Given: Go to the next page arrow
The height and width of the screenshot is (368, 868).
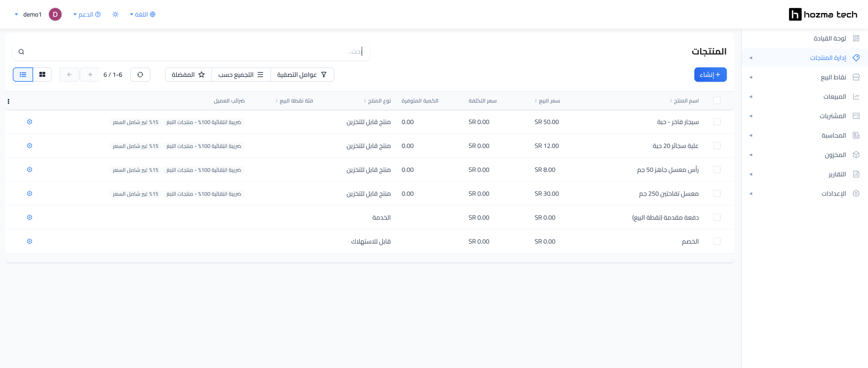Looking at the screenshot, I should [x=90, y=75].
